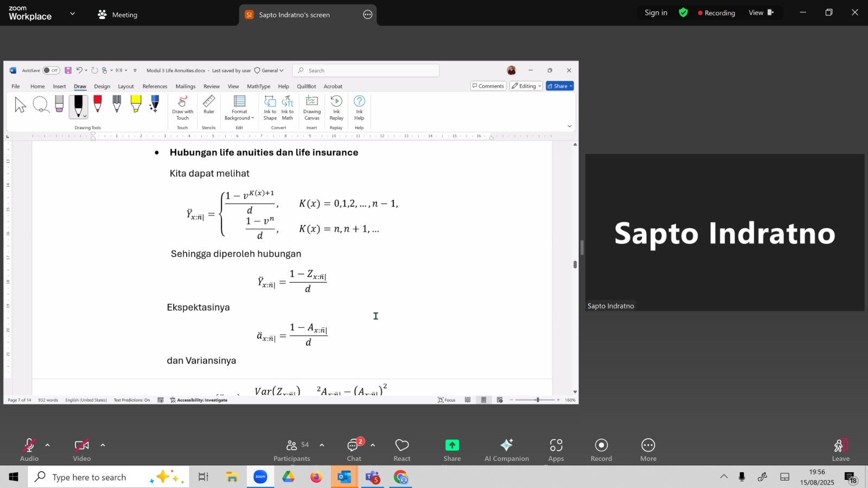Click the green Share screen icon
Screen dimensions: 868x488
(x=452, y=445)
